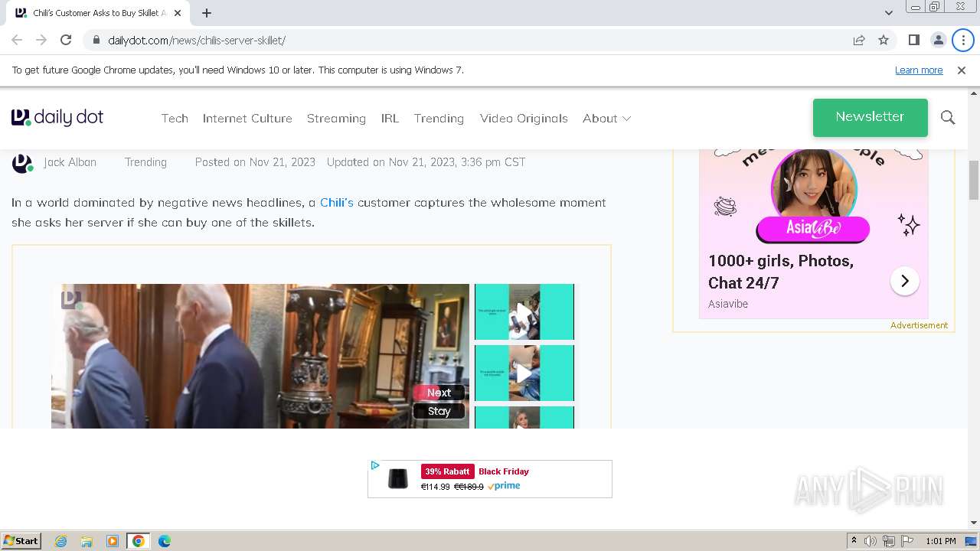
Task: Open Chrome's three-dot menu
Action: point(963,40)
